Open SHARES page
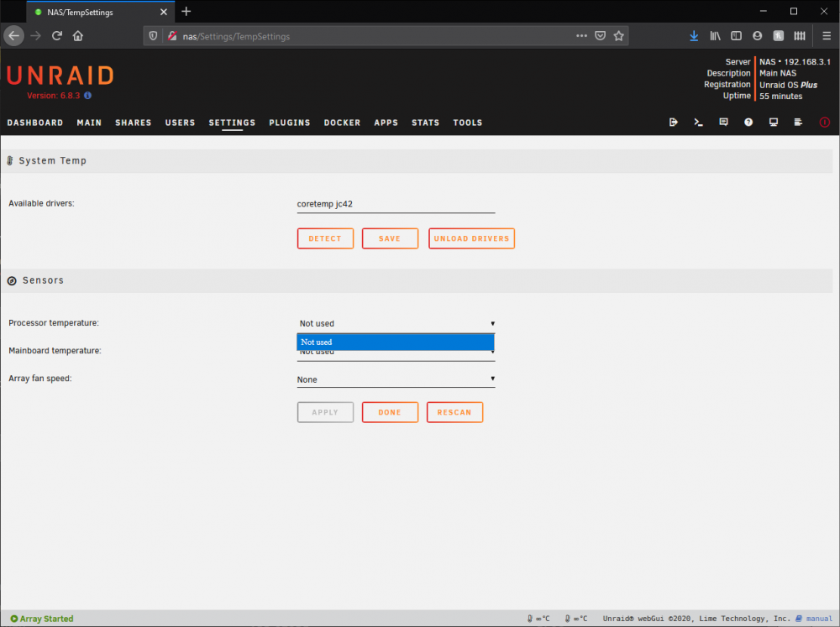 (x=134, y=123)
